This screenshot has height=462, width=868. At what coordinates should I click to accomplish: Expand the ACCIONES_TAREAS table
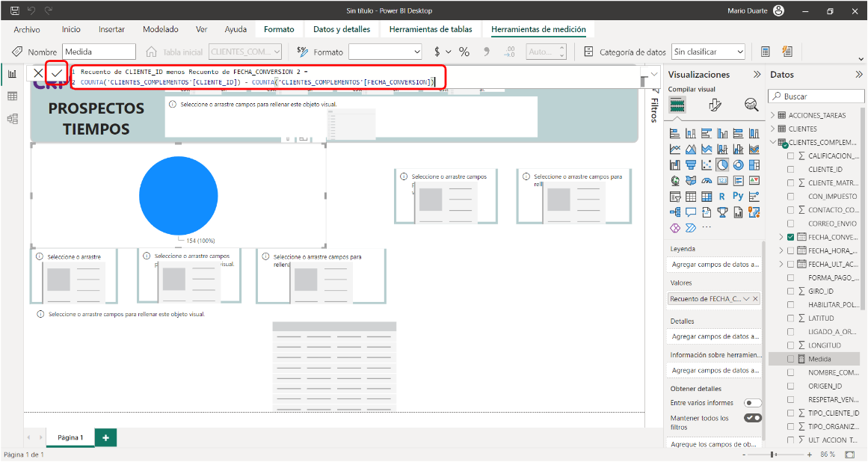[773, 115]
